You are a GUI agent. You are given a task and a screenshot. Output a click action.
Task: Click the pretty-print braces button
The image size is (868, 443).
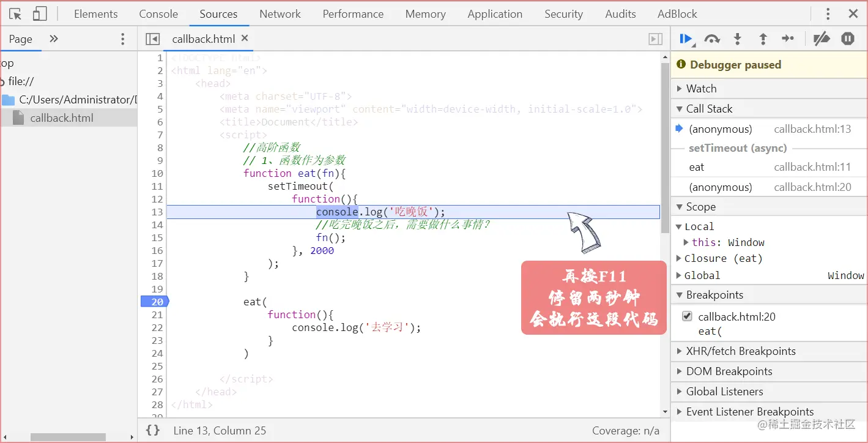click(152, 430)
